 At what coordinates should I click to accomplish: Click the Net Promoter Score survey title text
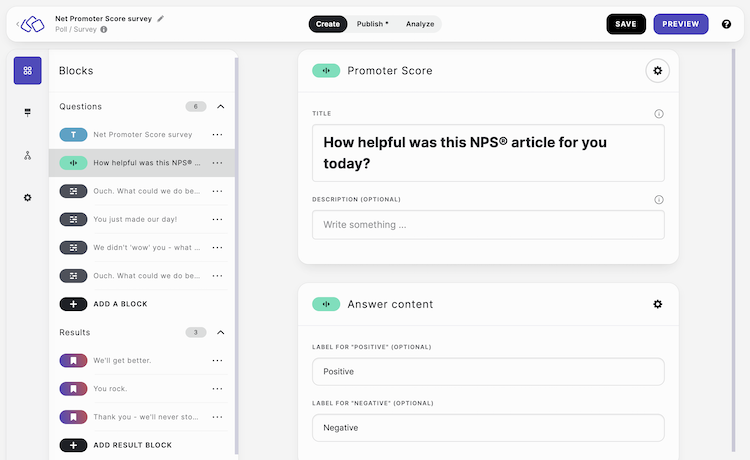click(x=103, y=19)
